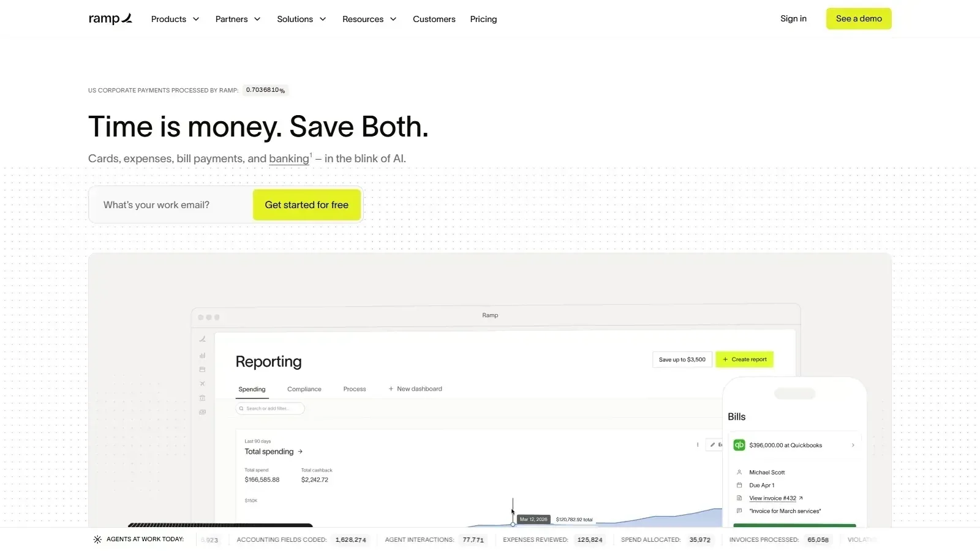This screenshot has width=980, height=551.
Task: Open the Resources menu
Action: (x=369, y=19)
